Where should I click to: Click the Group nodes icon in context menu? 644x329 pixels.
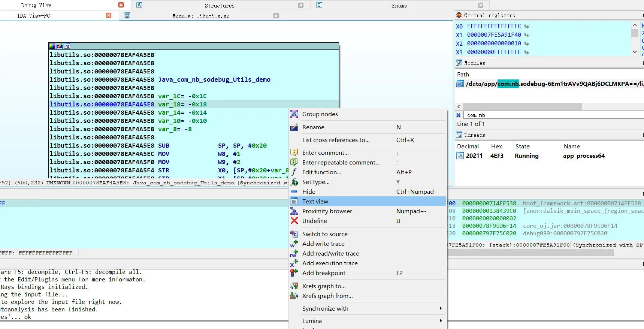pos(294,114)
